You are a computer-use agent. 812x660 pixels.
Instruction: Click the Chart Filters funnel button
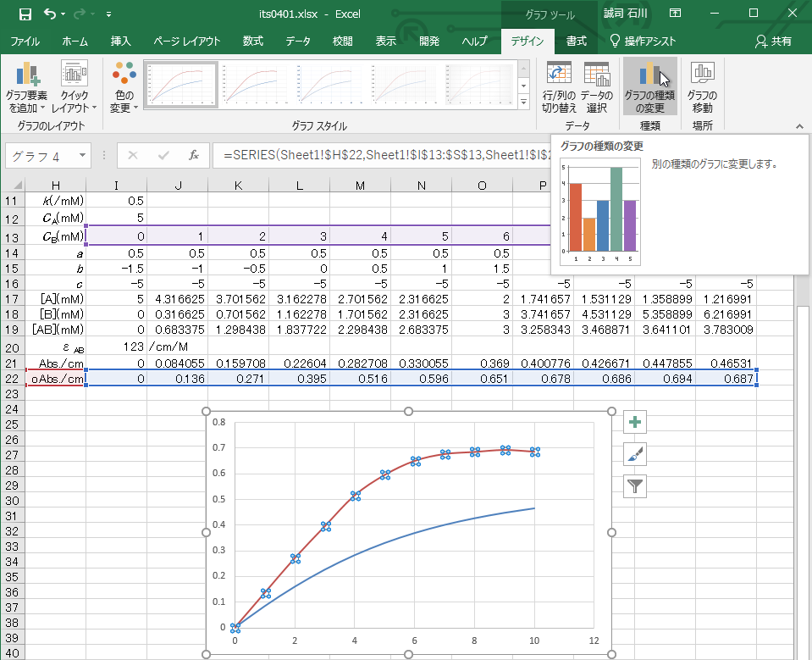[x=635, y=486]
